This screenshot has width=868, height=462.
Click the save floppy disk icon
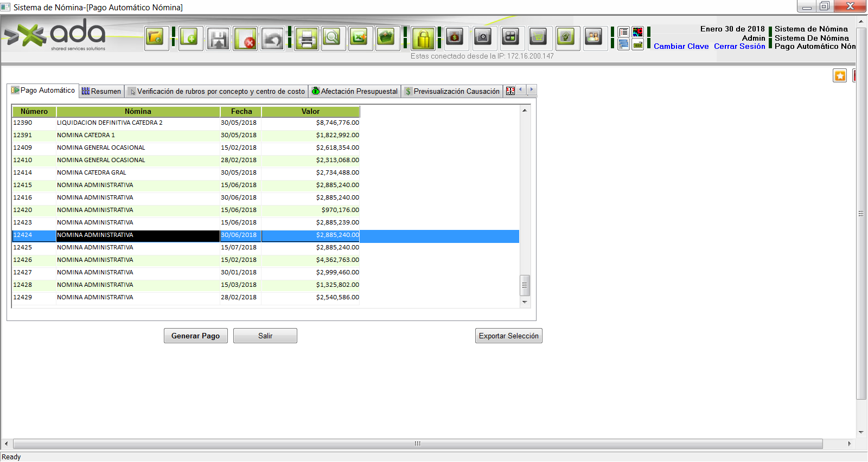pyautogui.click(x=218, y=39)
